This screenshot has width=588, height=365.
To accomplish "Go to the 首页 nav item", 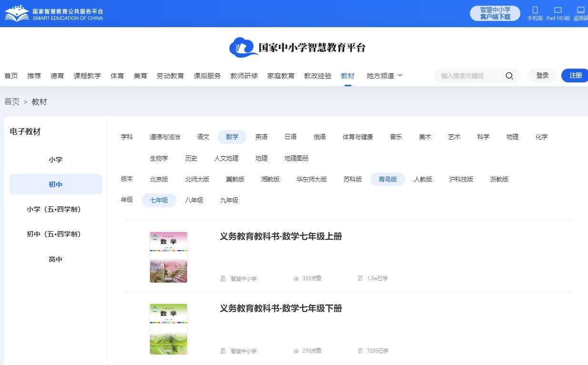I will [x=11, y=76].
